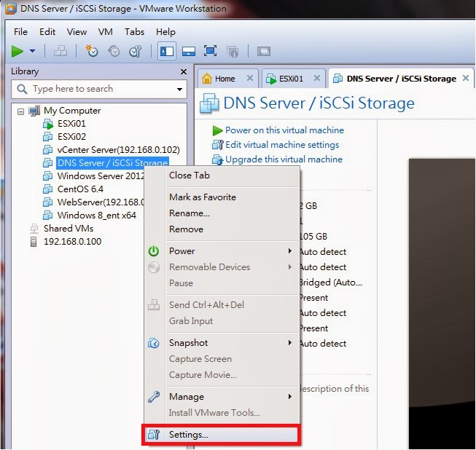
Task: Open the power options dropdown arrow
Action: [32, 51]
